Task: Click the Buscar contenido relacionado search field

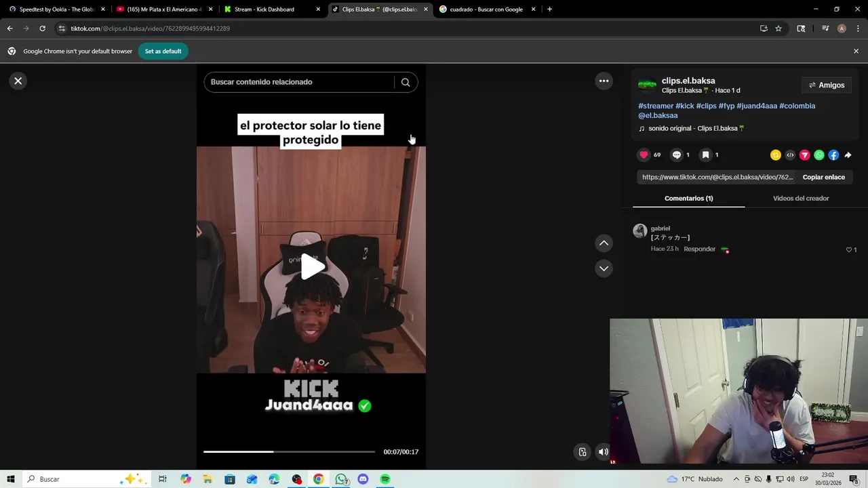Action: click(x=298, y=82)
